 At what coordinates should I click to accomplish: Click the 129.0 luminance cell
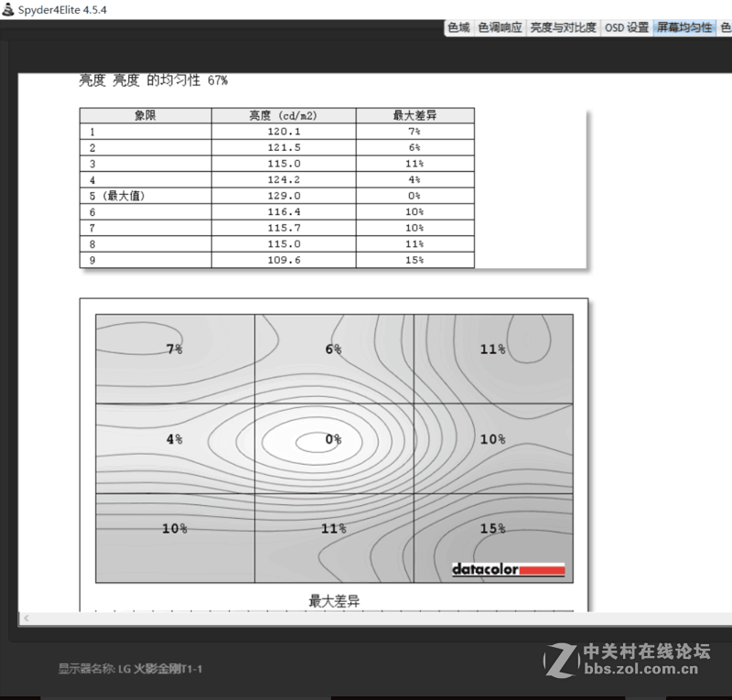(x=284, y=196)
